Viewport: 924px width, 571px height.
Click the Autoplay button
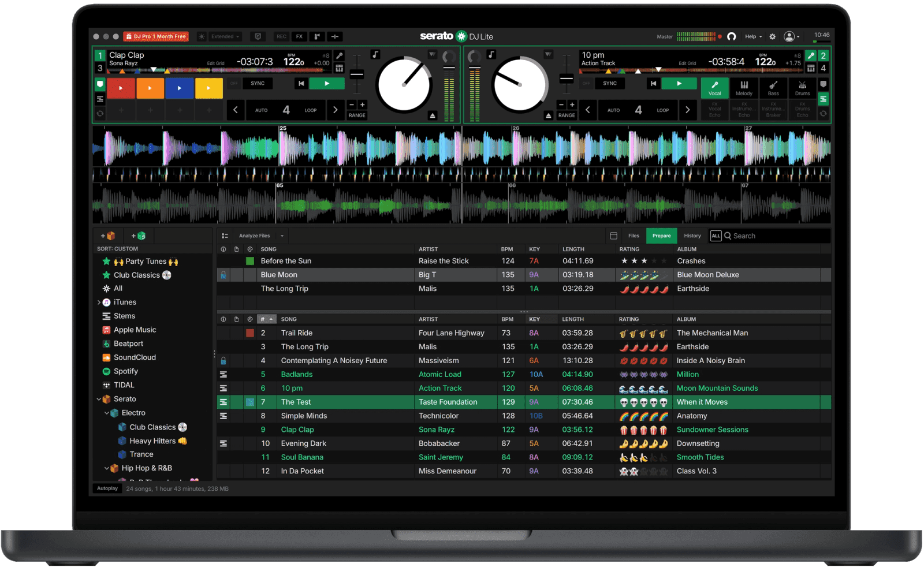107,488
